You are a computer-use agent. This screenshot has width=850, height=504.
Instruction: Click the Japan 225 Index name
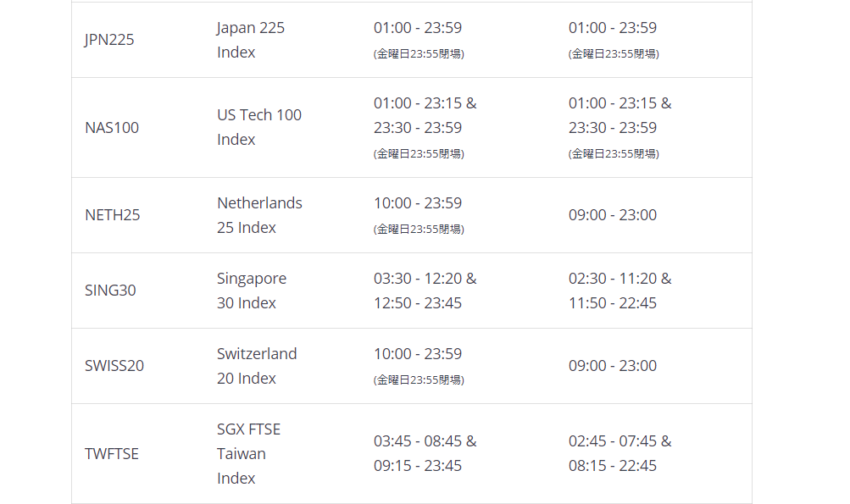251,40
